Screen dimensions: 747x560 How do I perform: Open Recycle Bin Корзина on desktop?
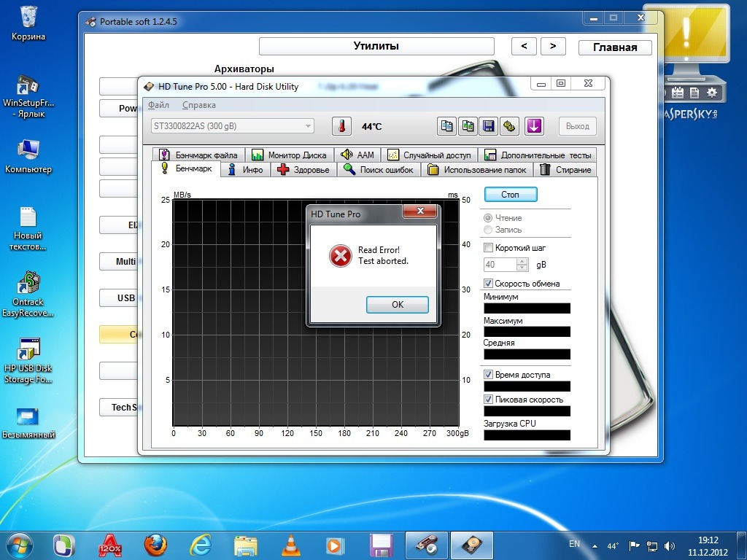pos(28,23)
